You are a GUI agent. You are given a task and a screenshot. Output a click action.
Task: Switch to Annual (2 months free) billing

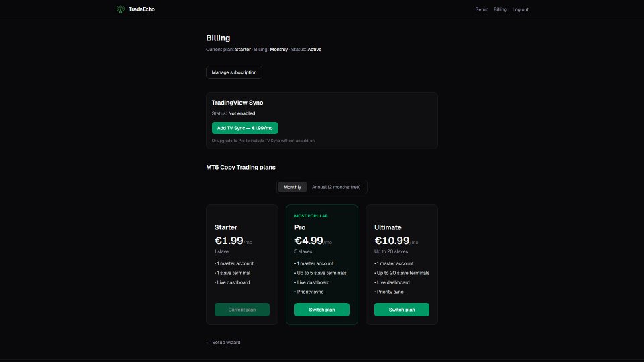[x=336, y=187]
